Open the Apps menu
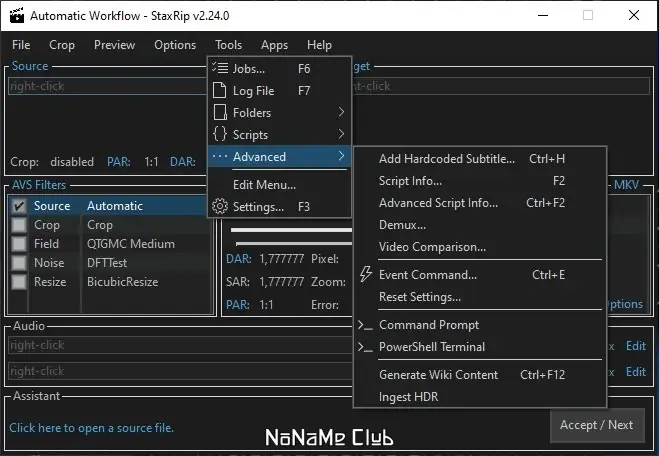Image resolution: width=659 pixels, height=456 pixels. tap(274, 45)
